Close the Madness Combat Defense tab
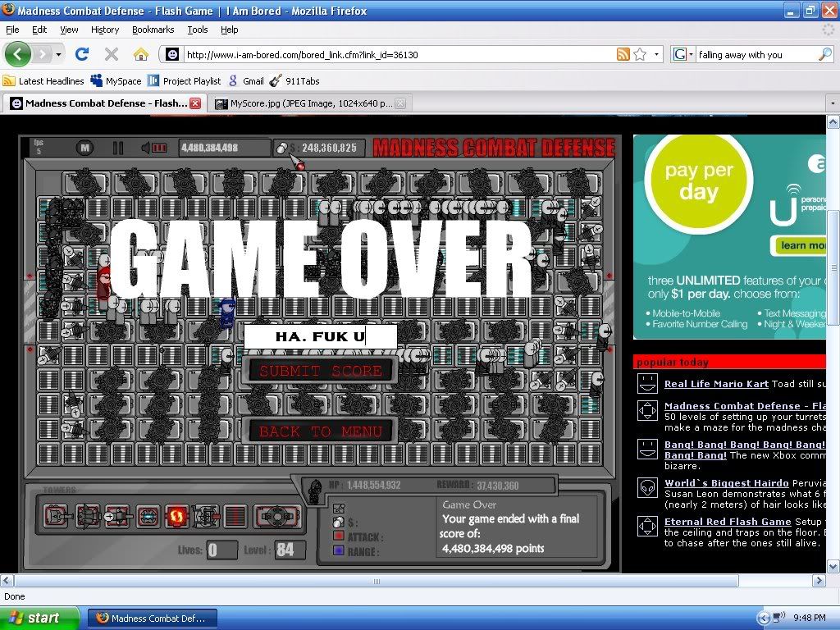The width and height of the screenshot is (840, 630). click(x=195, y=103)
